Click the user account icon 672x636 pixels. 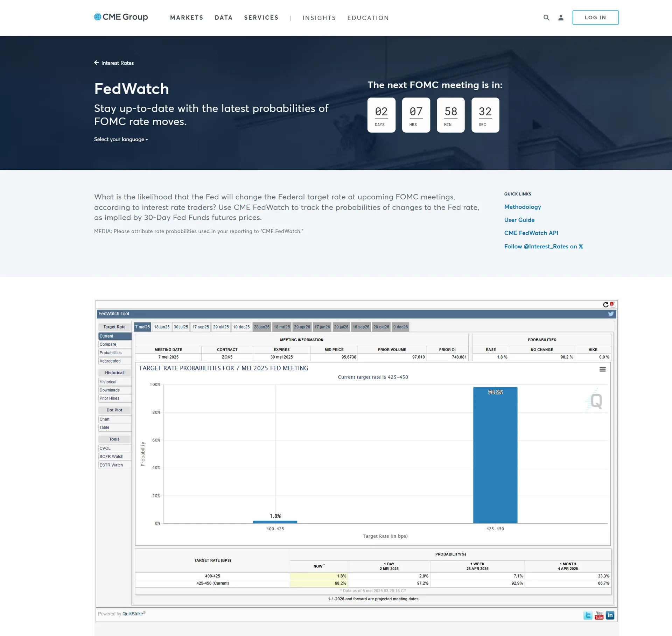561,17
